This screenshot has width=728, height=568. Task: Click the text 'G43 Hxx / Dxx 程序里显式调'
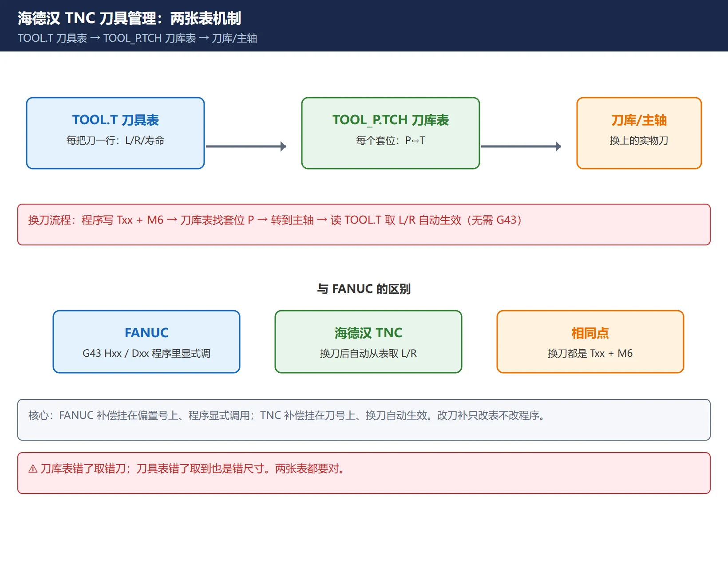click(x=146, y=354)
